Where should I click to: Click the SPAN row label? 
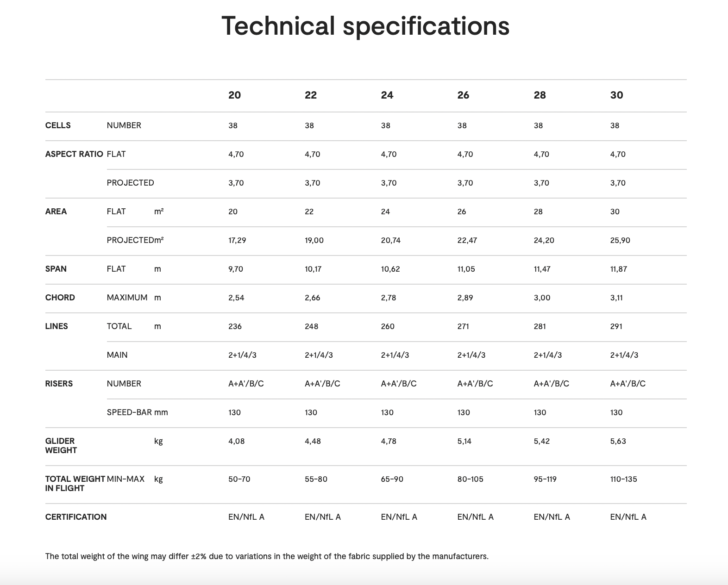coord(56,269)
